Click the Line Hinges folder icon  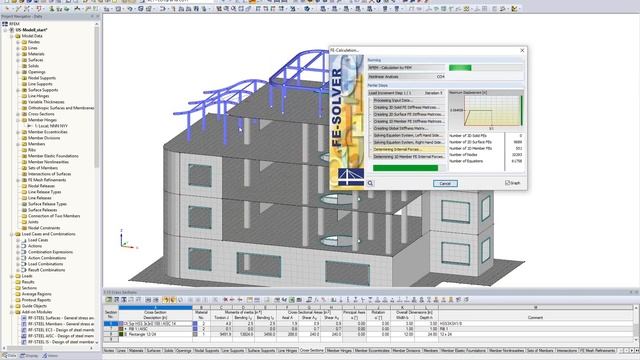point(24,96)
